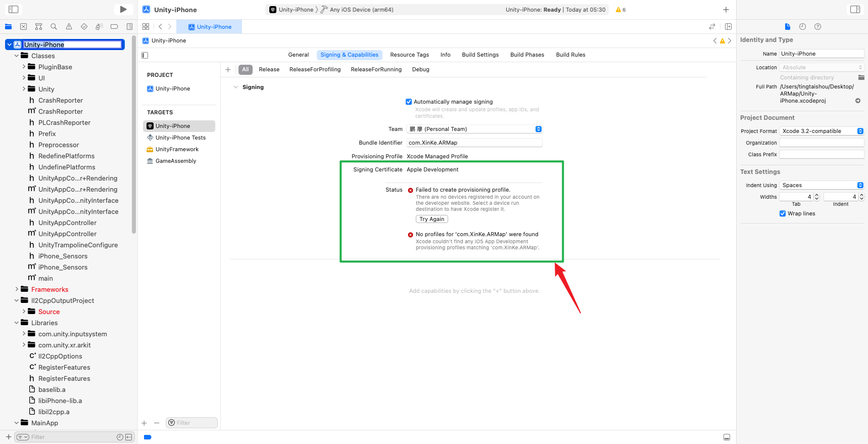
Task: Reveal full path in Finder arrow
Action: (857, 101)
